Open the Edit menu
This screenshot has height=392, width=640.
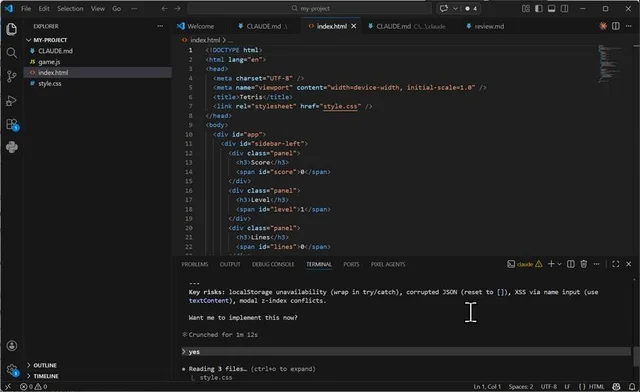[44, 9]
